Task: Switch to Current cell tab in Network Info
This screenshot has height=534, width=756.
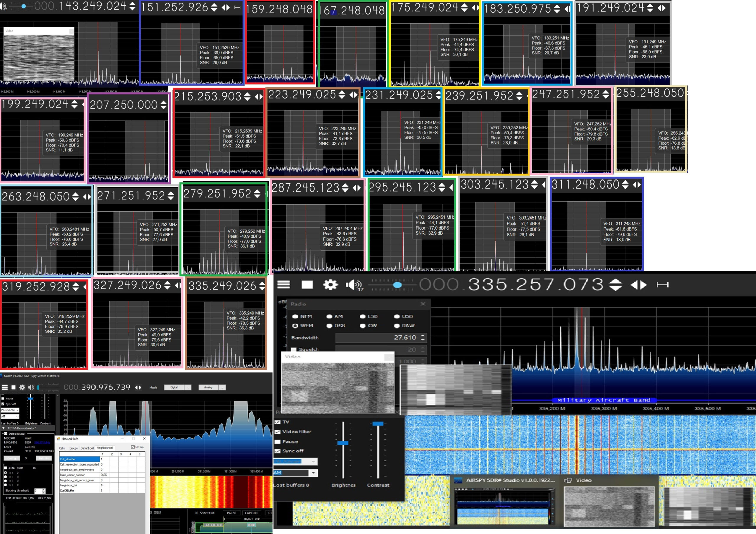Action: pyautogui.click(x=87, y=448)
